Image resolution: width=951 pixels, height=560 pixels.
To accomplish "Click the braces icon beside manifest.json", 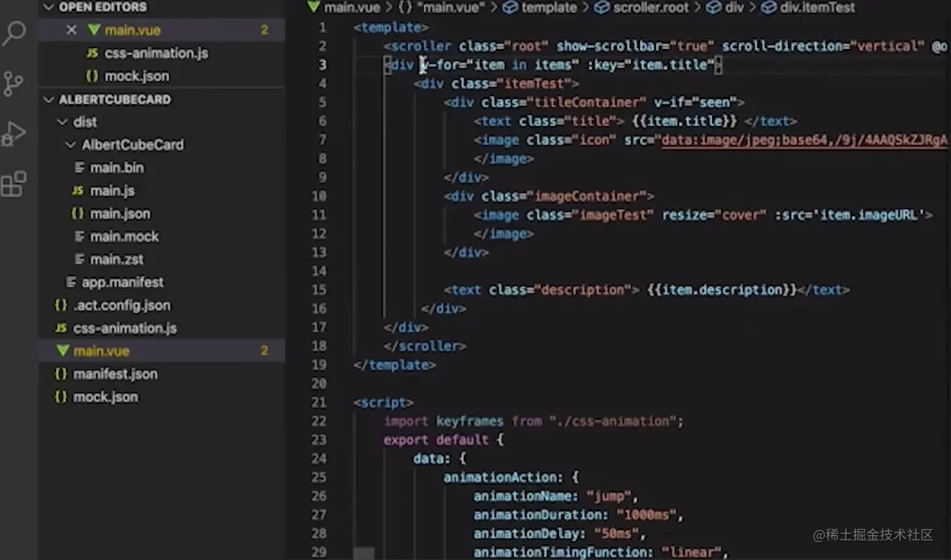I will tap(61, 374).
